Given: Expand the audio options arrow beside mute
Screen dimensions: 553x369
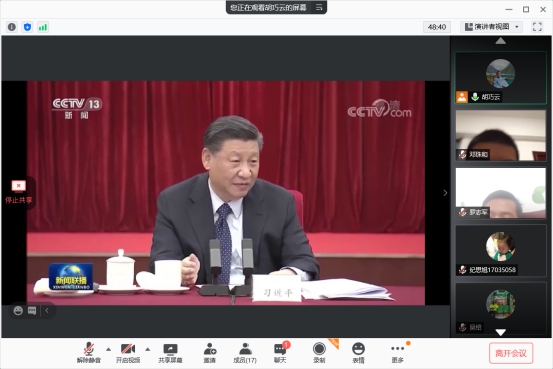Looking at the screenshot, I should (x=109, y=349).
